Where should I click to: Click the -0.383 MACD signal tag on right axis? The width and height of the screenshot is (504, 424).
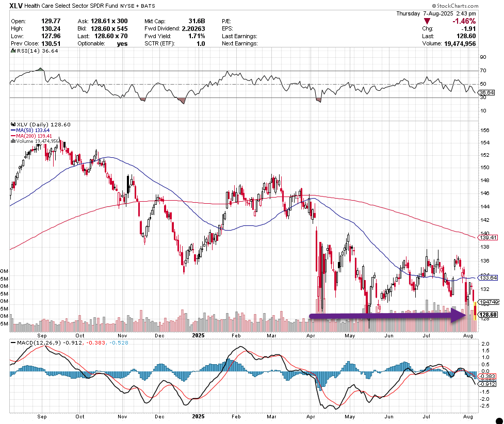pos(487,377)
